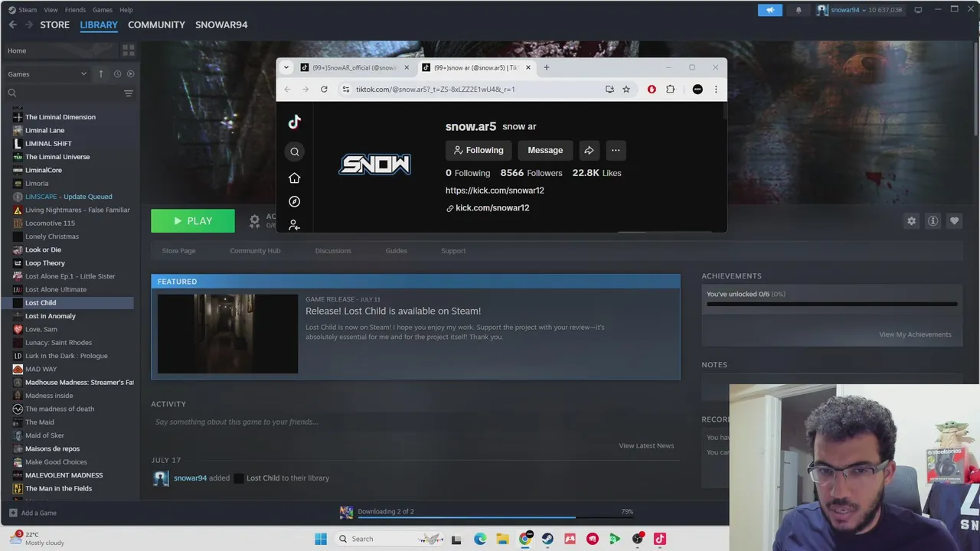Switch to the LIBRARY tab

[99, 24]
